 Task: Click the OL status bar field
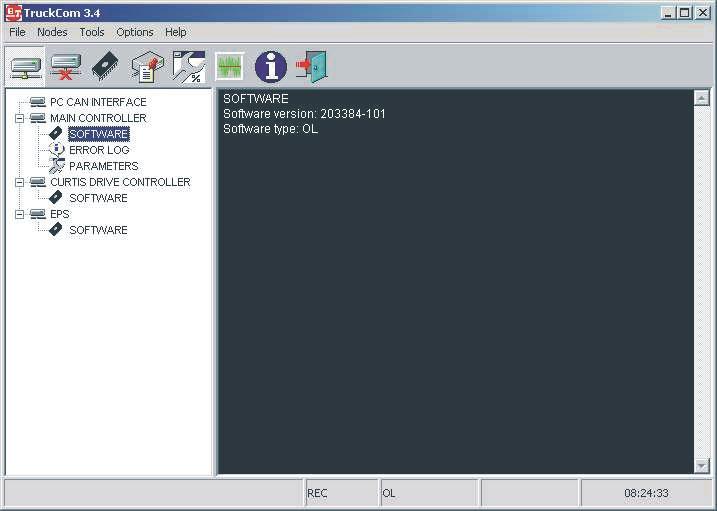429,493
